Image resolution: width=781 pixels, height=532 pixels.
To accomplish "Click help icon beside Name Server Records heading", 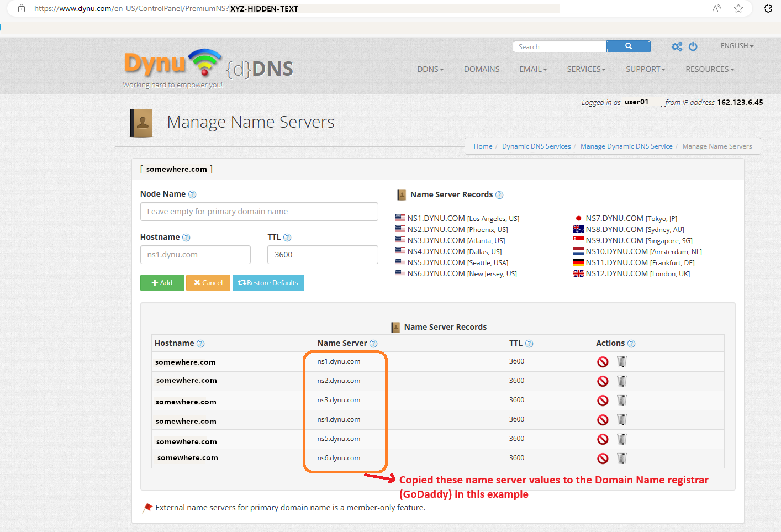I will [x=499, y=195].
